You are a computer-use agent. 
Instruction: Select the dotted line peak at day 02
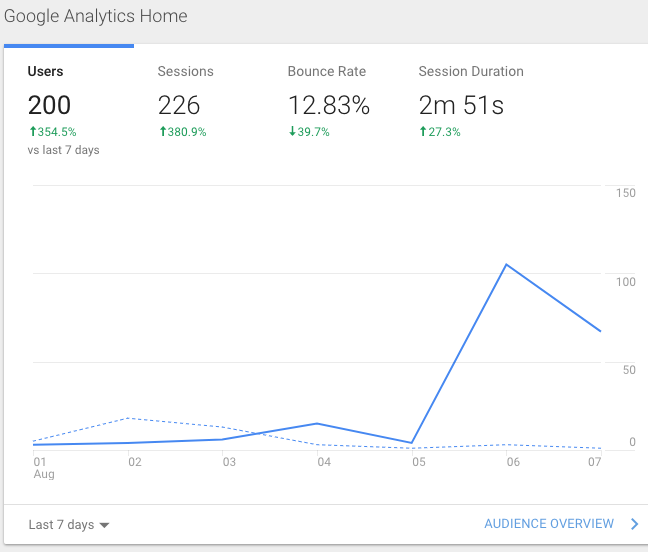click(131, 418)
